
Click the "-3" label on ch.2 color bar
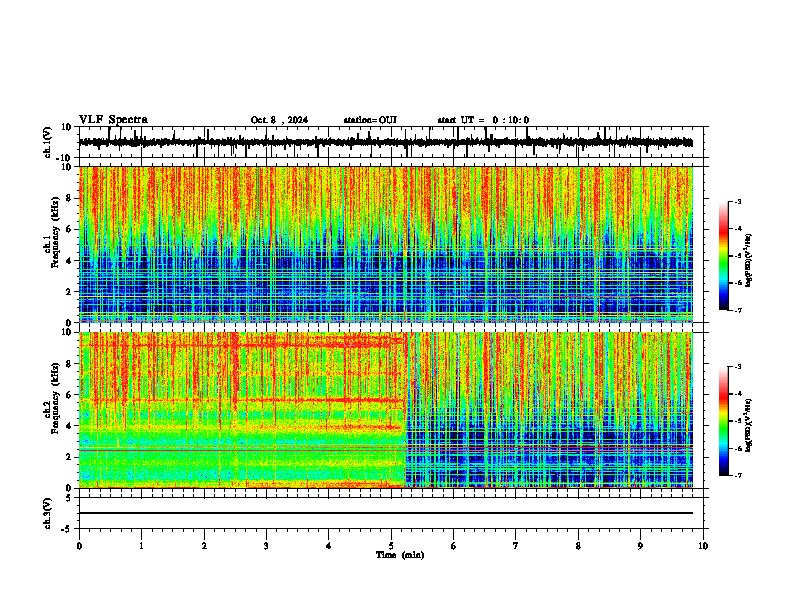737,367
